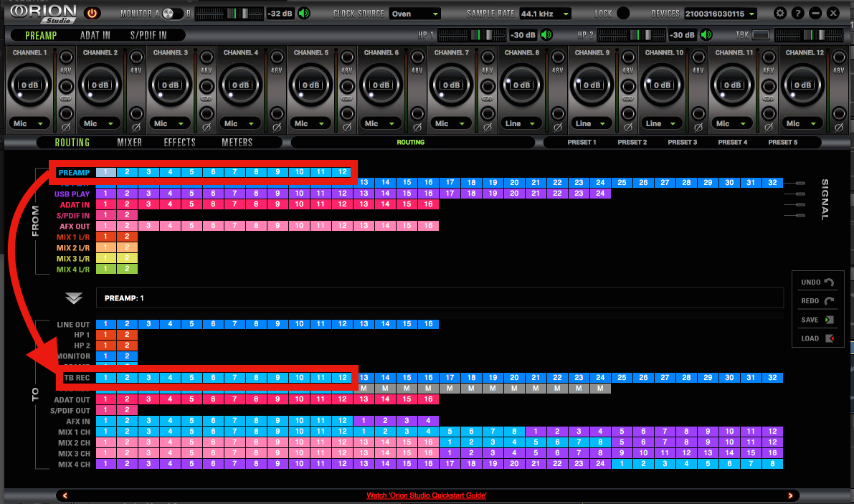Mute the main monitor speaker icon
This screenshot has height=504, width=854.
click(304, 13)
